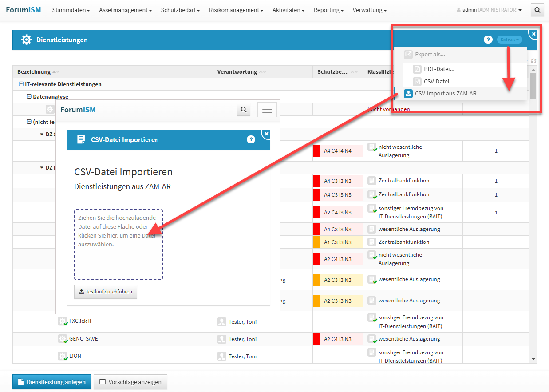The image size is (549, 392).
Task: Click the FXClick II service gear icon
Action: [63, 321]
